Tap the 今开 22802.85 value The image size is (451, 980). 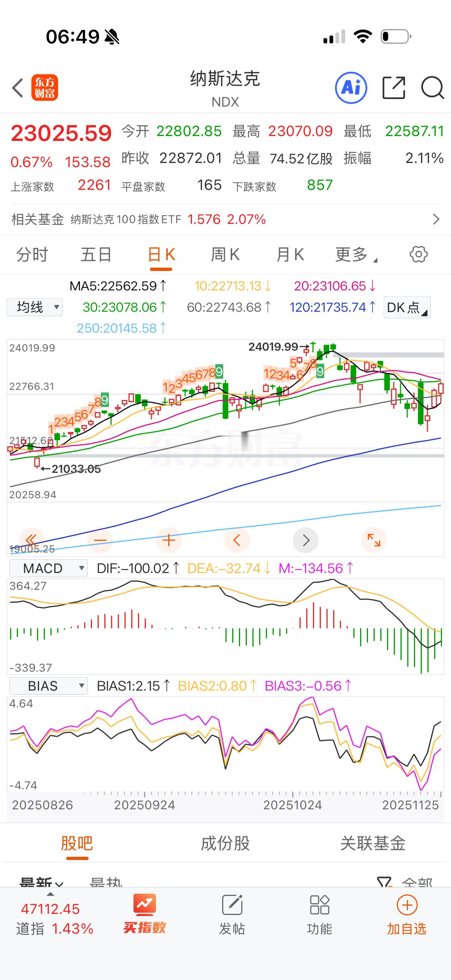189,131
